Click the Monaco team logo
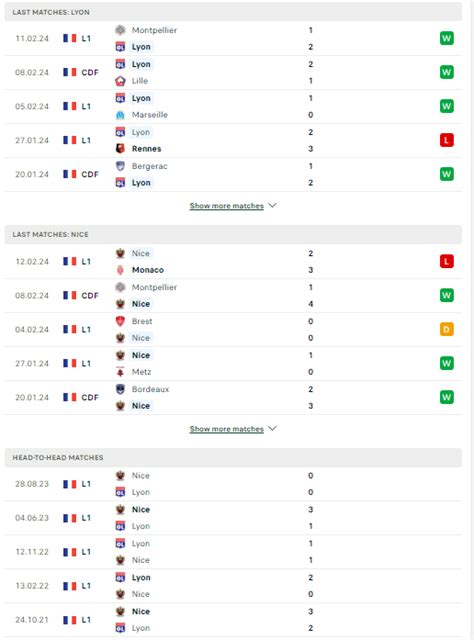Screen dimensions: 474x640 tap(120, 270)
